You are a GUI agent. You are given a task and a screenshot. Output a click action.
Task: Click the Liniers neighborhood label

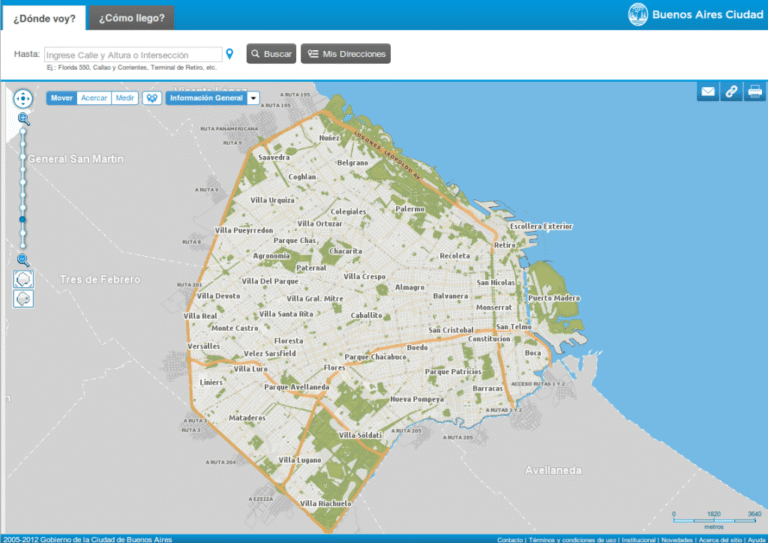[x=211, y=382]
